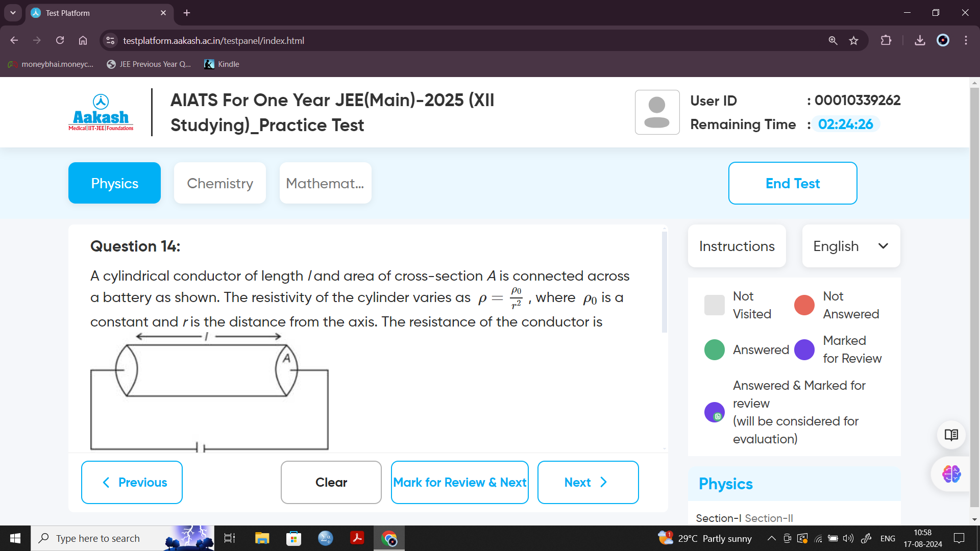
Task: Click the Mark for Review & Next button
Action: [460, 482]
